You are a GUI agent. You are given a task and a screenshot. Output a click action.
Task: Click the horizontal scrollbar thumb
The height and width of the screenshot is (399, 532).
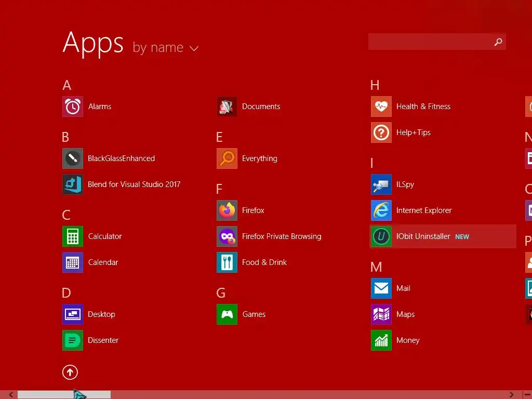coord(64,395)
